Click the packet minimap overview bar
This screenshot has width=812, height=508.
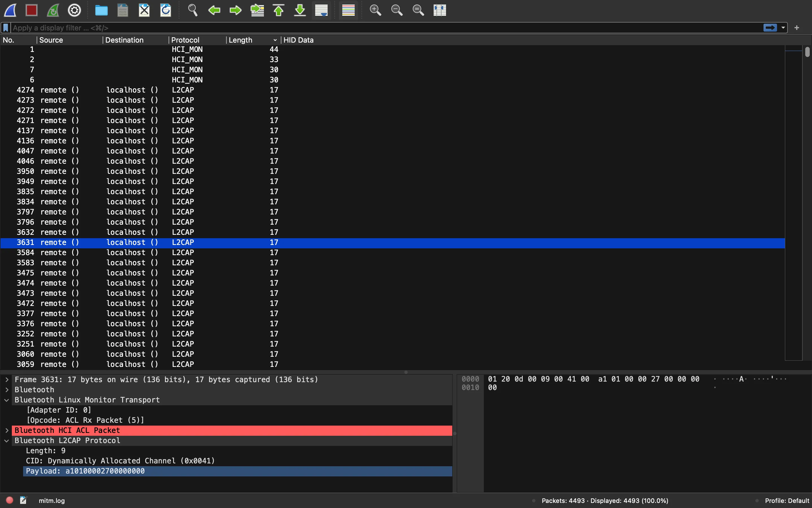click(794, 203)
